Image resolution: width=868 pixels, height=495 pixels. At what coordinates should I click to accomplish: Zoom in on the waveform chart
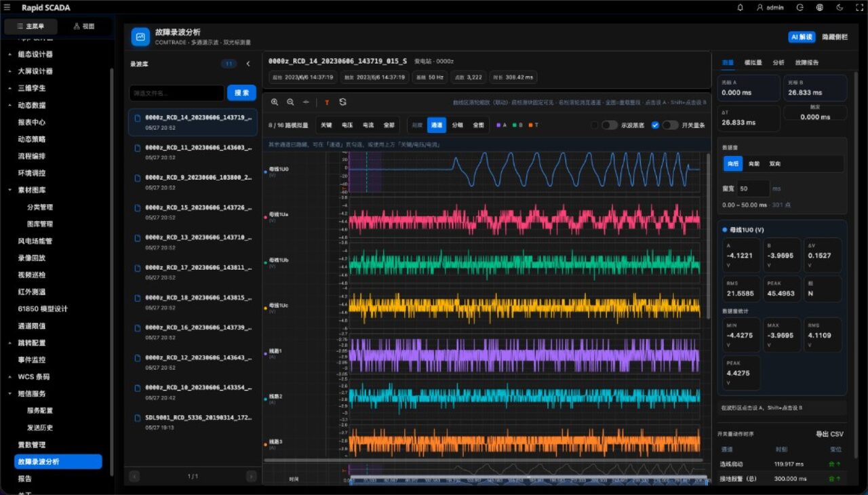pos(275,102)
